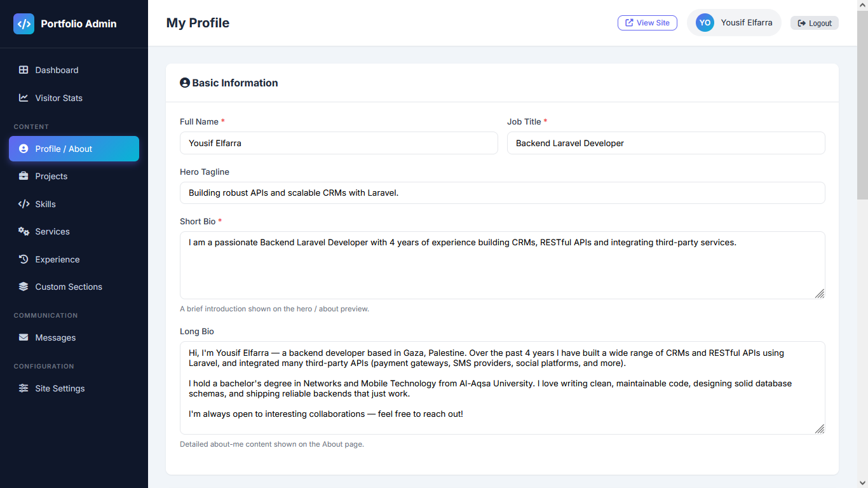This screenshot has height=488, width=868.
Task: Select Profile / About menu item
Action: point(74,149)
